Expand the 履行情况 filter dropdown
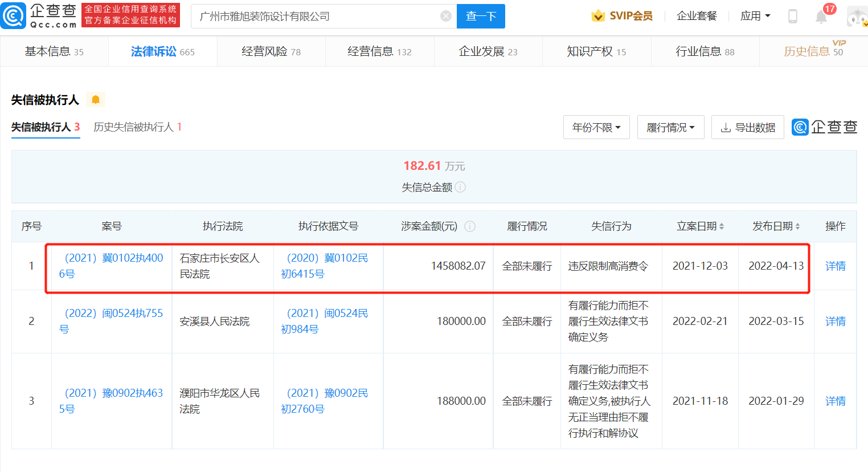Screen dimensions: 868x472 tap(671, 127)
